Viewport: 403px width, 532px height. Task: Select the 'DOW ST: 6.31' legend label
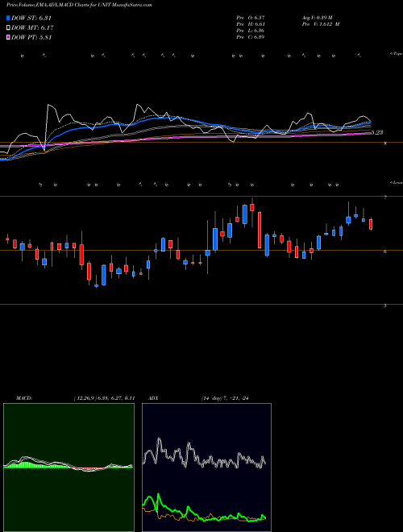pos(31,18)
